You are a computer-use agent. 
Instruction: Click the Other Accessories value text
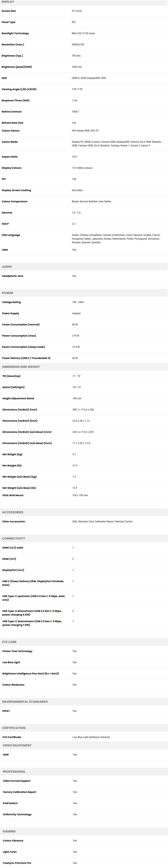102,522
